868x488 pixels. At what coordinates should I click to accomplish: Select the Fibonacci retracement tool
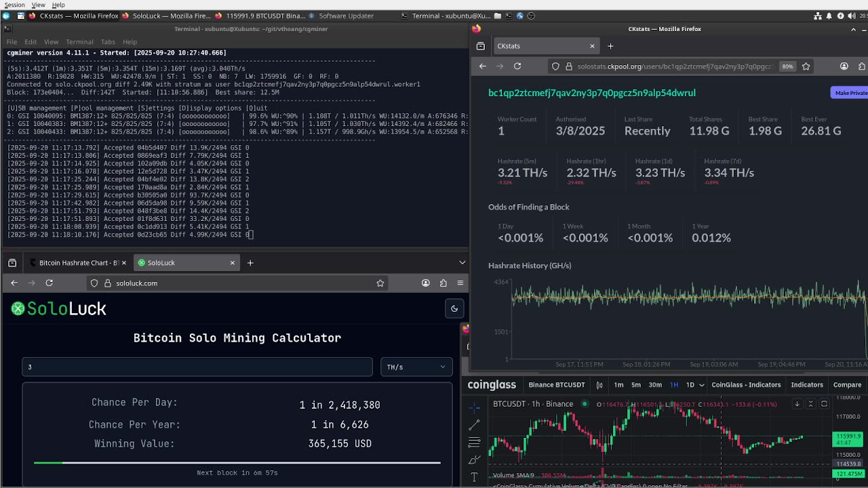tap(474, 443)
